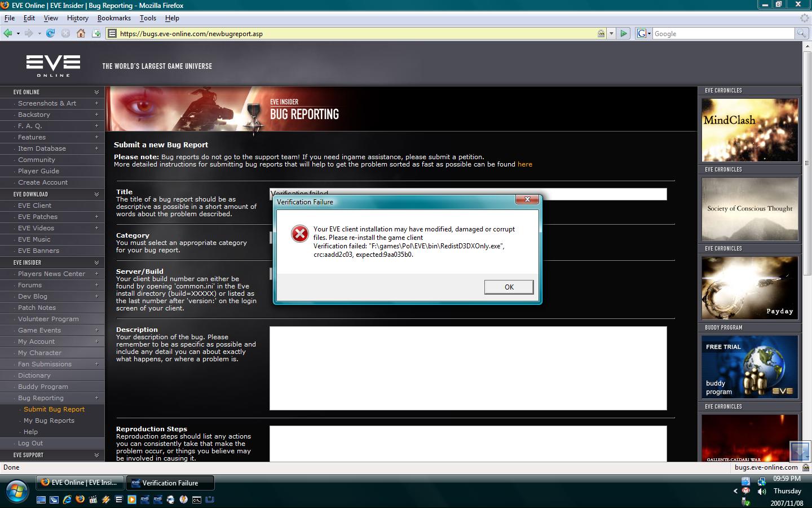This screenshot has height=508, width=812.
Task: Open the Free Trial buddy program banner
Action: point(750,367)
